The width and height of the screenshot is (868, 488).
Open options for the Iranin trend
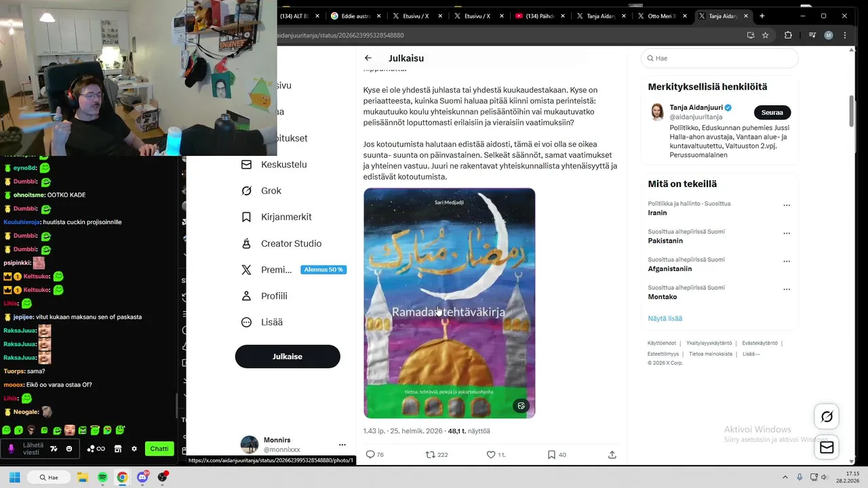coord(787,205)
